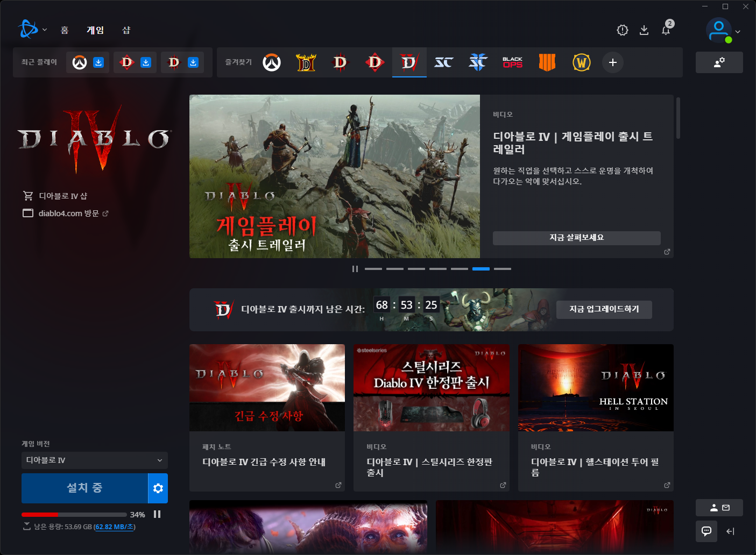This screenshot has width=756, height=555.
Task: Click the 설치 중 install button
Action: [84, 488]
